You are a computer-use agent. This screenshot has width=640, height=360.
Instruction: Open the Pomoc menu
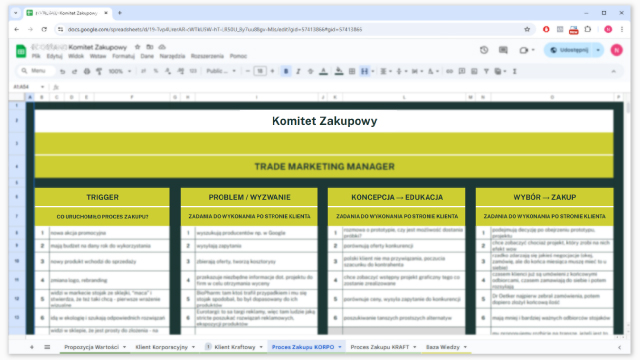point(238,56)
